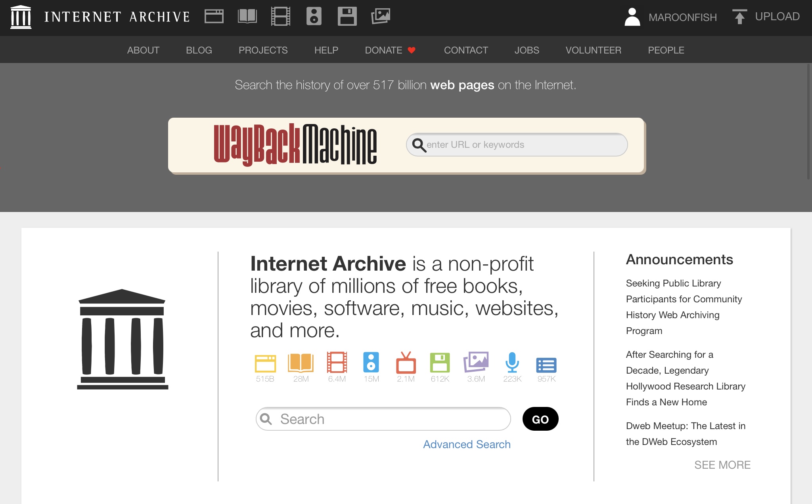812x504 pixels.
Task: Click the red Donate heart icon
Action: click(412, 50)
